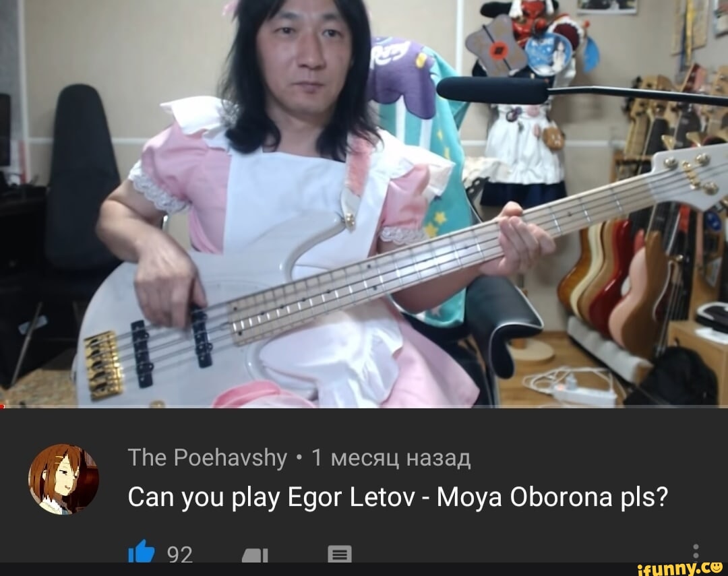Image resolution: width=728 pixels, height=576 pixels.
Task: Click the 92 likes count
Action: pos(180,554)
